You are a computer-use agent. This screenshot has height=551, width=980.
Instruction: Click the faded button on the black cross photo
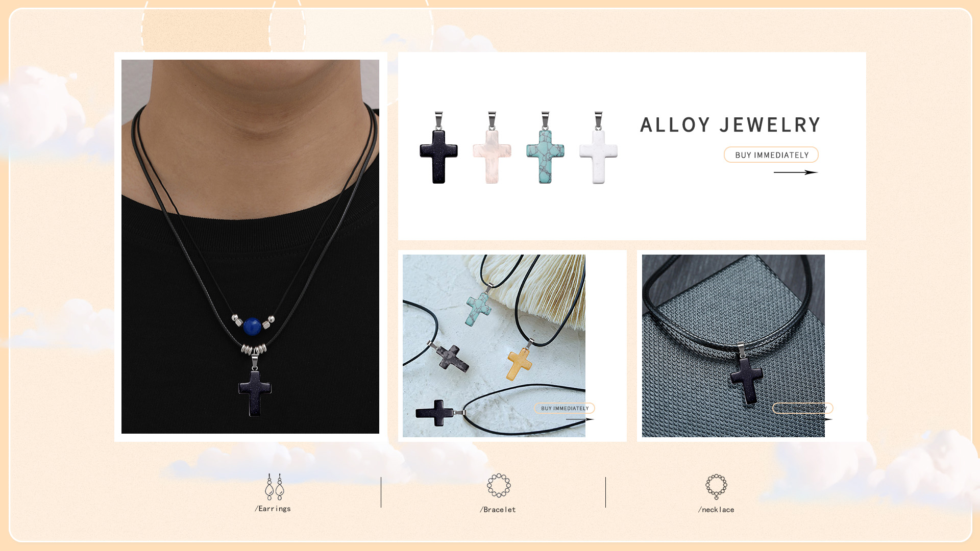click(803, 408)
